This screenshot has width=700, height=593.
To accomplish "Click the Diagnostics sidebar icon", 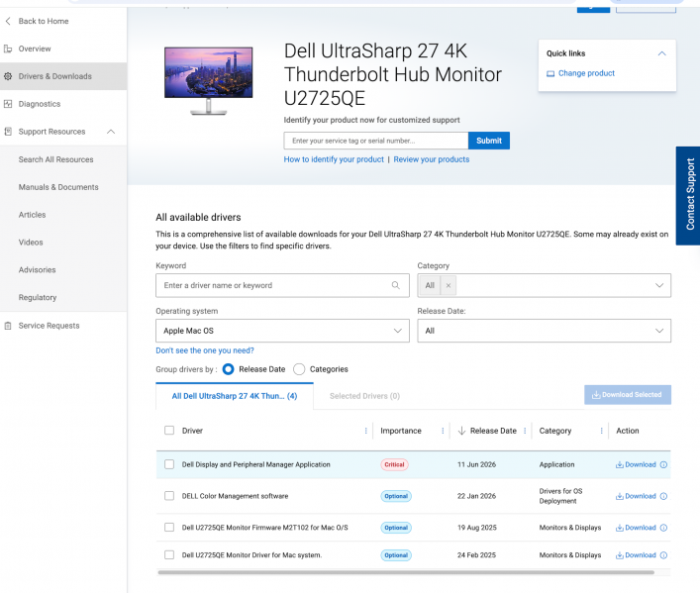I will pyautogui.click(x=8, y=104).
